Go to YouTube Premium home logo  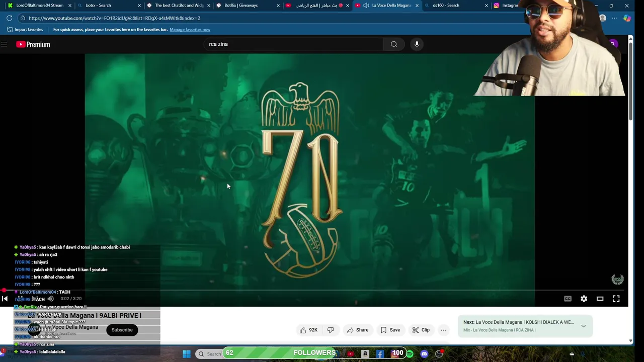coord(33,44)
